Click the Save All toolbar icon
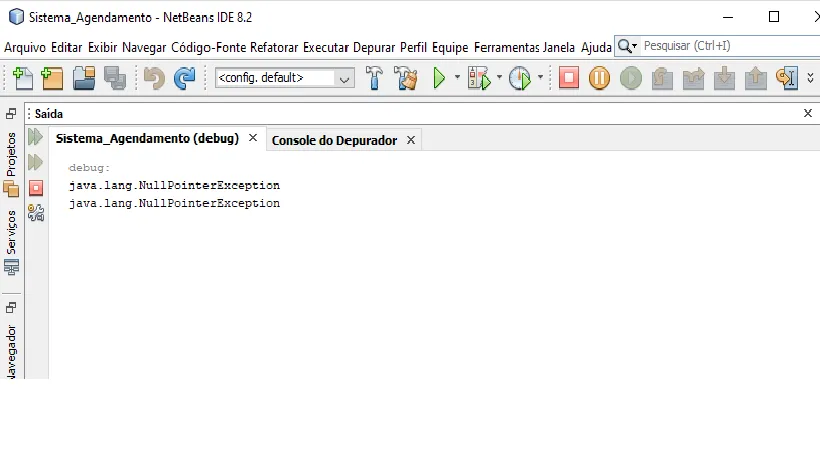The image size is (820, 460). coord(115,78)
